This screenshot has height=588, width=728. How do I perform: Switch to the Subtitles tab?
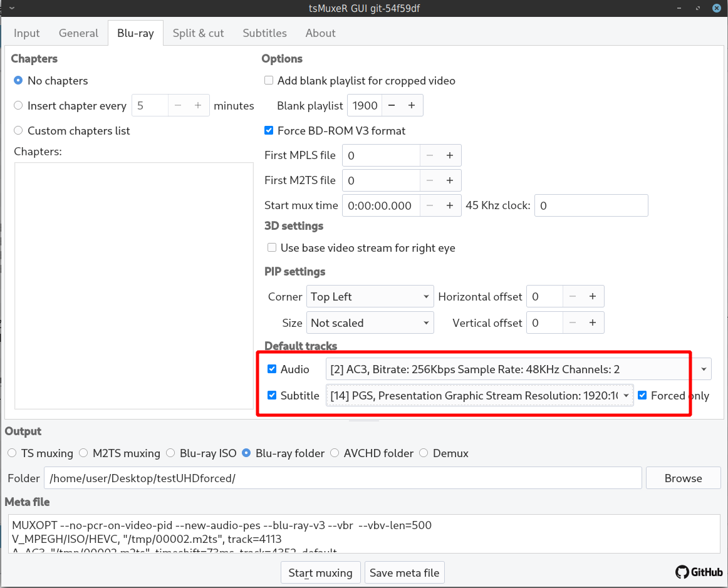click(264, 33)
